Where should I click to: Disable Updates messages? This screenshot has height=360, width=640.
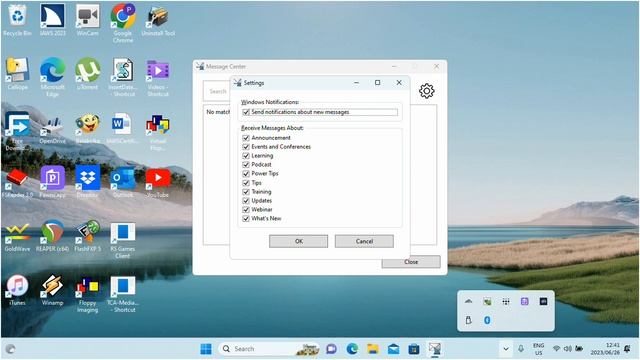point(246,201)
